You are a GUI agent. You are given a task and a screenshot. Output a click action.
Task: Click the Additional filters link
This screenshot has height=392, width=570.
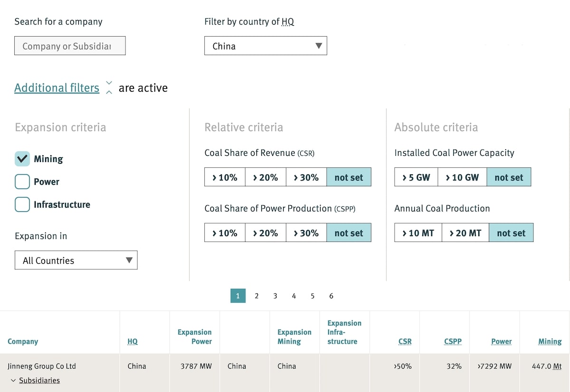(x=57, y=88)
